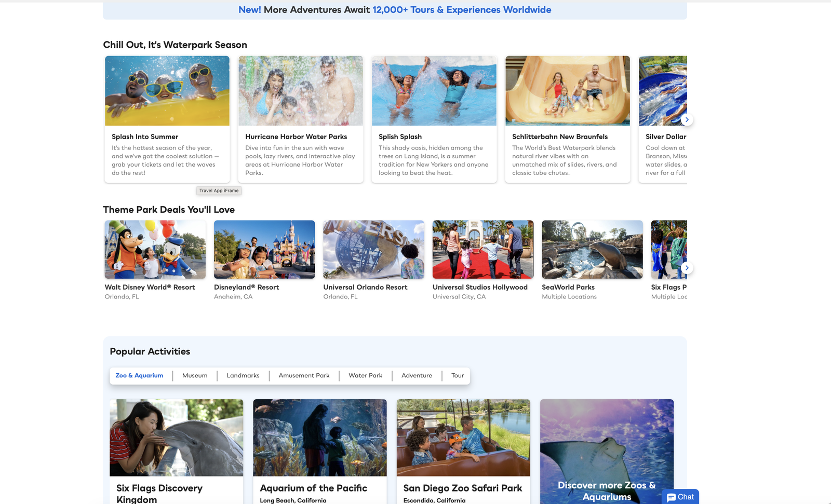Choose the Adventure tab
831x504 pixels.
tap(417, 376)
